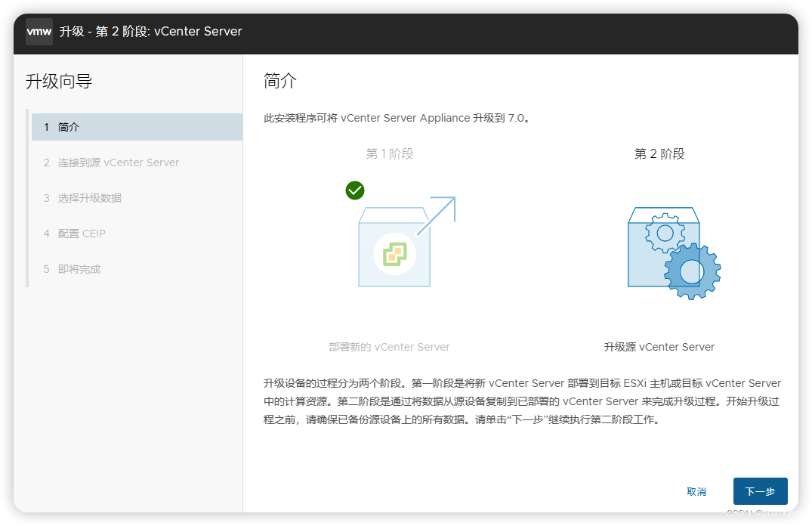812x526 pixels.
Task: Click the 升级向导 sidebar title
Action: click(x=59, y=82)
